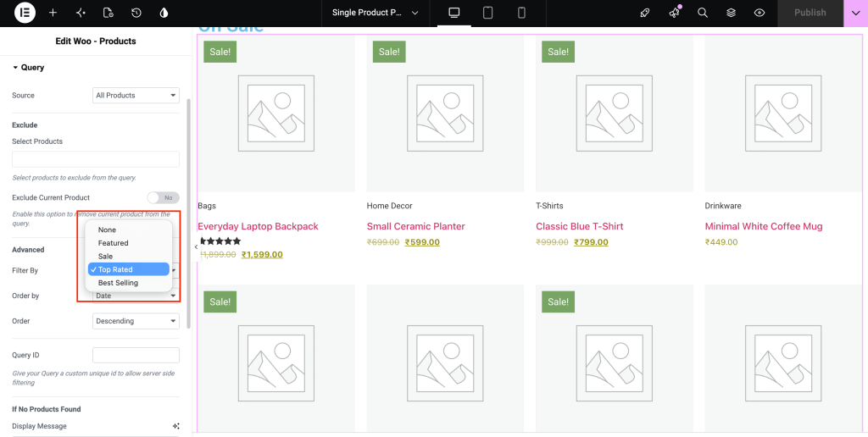The image size is (868, 437).
Task: Open the Order dropdown showing Descending
Action: click(136, 321)
